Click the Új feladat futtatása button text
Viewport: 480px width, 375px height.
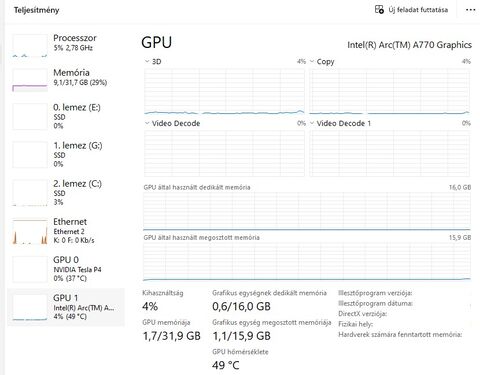418,10
